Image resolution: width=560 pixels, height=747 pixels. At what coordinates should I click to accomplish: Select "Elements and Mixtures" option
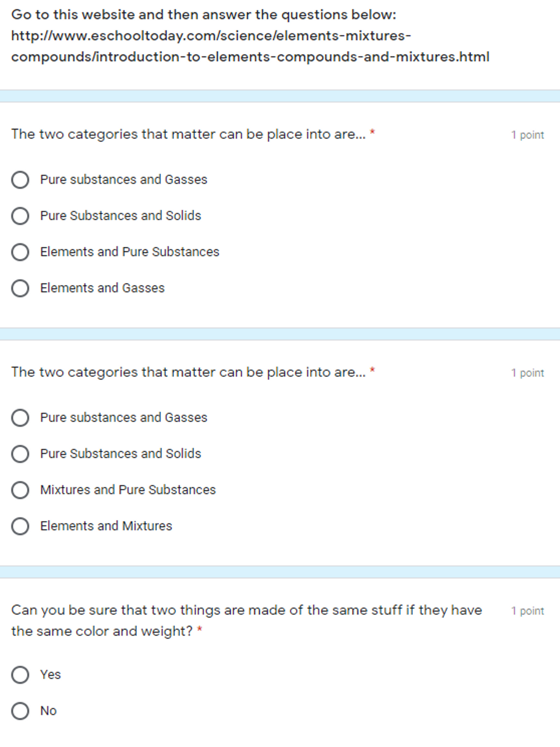[21, 526]
